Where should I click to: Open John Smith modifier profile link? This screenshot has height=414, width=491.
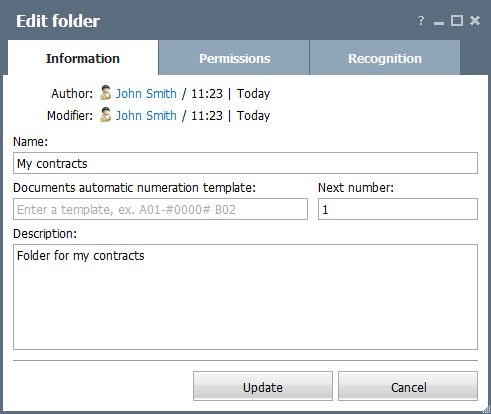pos(146,115)
